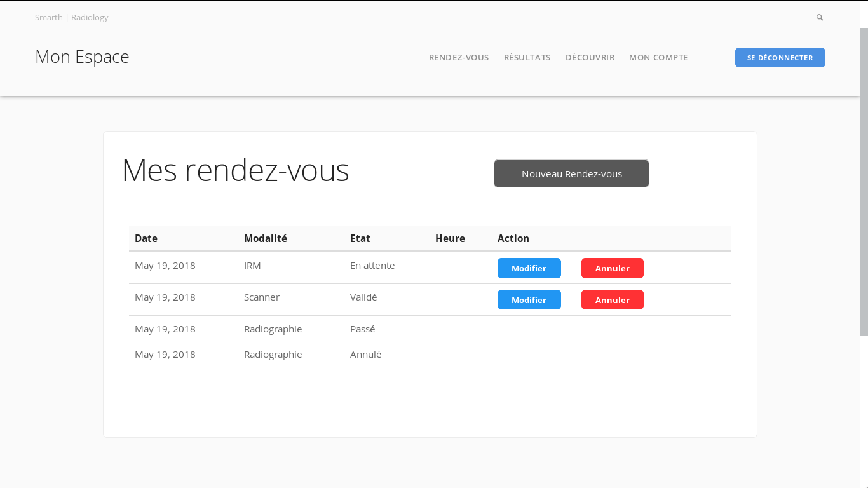Click Modifier for the Scanner appointment
Viewport: 868px width, 488px height.
[x=529, y=300]
